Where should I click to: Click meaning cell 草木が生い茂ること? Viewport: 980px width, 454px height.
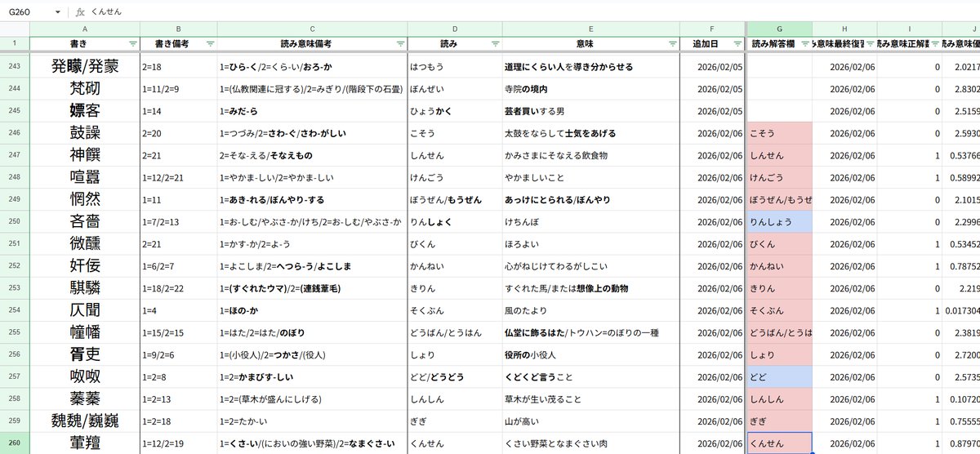point(590,399)
